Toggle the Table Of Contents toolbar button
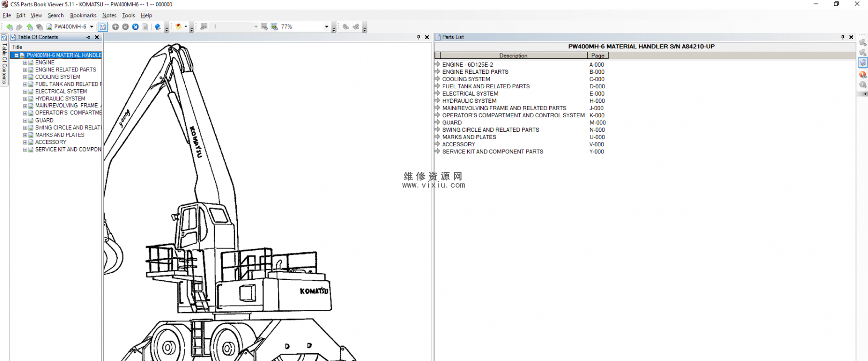Viewport: 868px width, 361px height. (x=103, y=27)
